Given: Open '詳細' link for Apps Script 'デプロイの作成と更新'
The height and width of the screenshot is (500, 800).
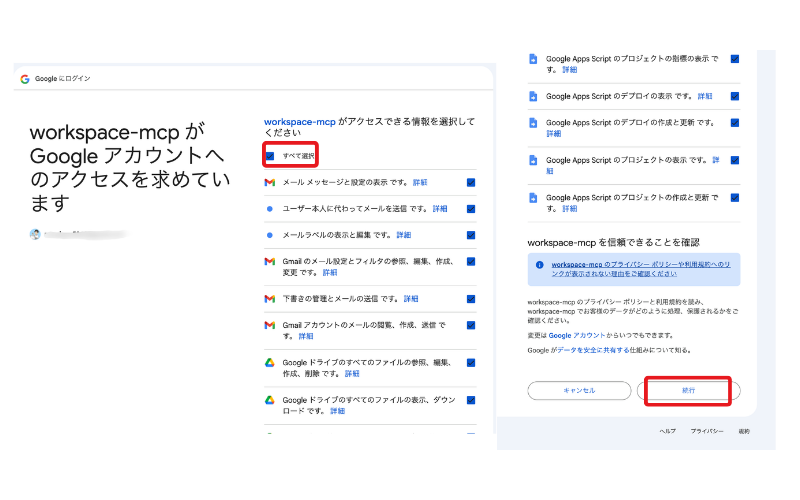Looking at the screenshot, I should [x=554, y=134].
